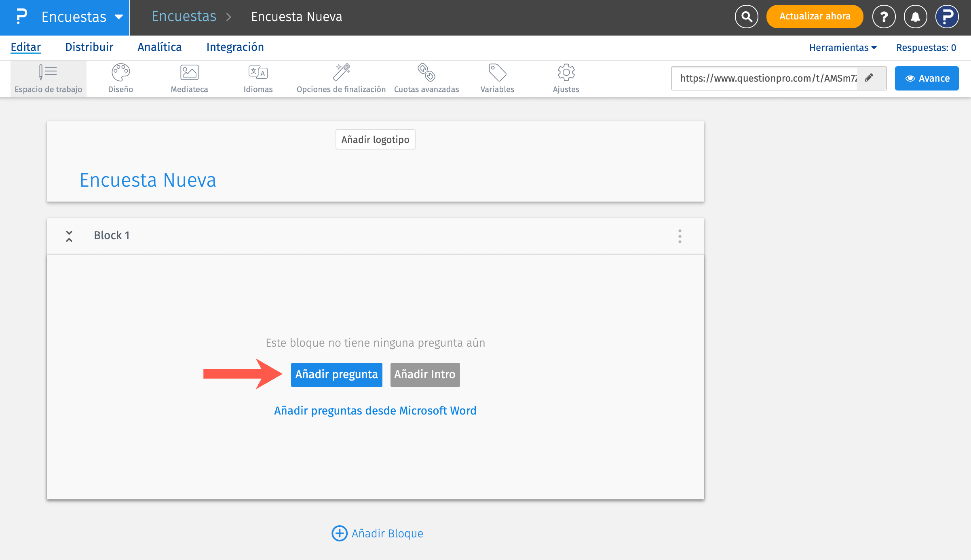Collapse Block 1 with the chevron toggle
Image resolution: width=971 pixels, height=560 pixels.
coord(69,236)
